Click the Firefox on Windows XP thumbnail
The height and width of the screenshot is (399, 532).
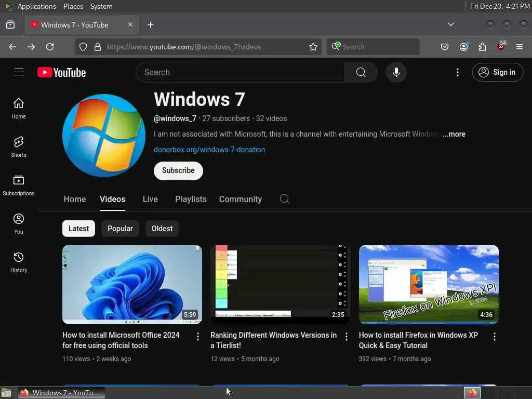(429, 285)
